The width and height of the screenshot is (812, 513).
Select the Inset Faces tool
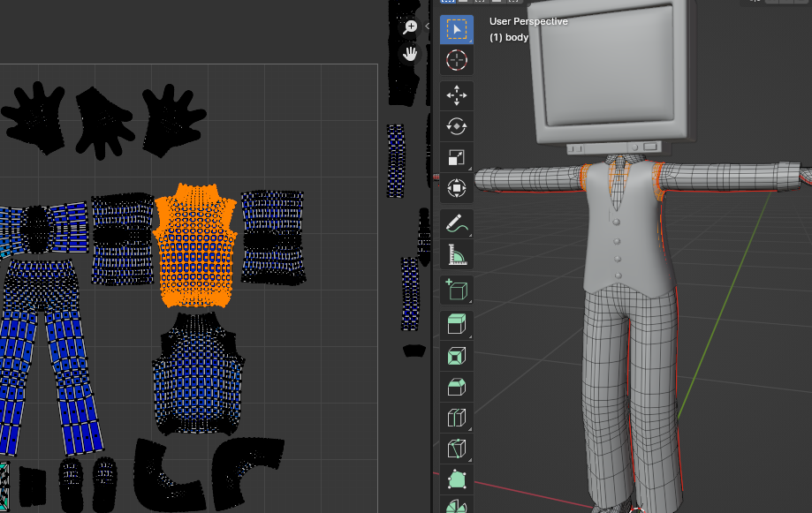[x=456, y=356]
